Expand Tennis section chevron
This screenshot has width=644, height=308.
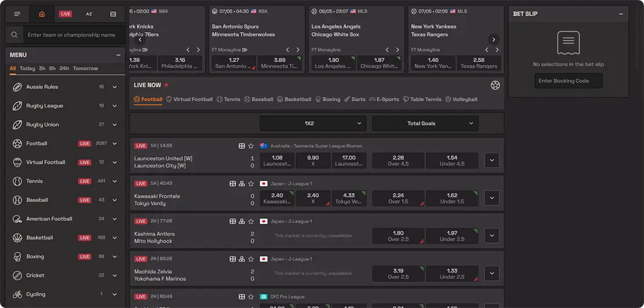point(115,181)
